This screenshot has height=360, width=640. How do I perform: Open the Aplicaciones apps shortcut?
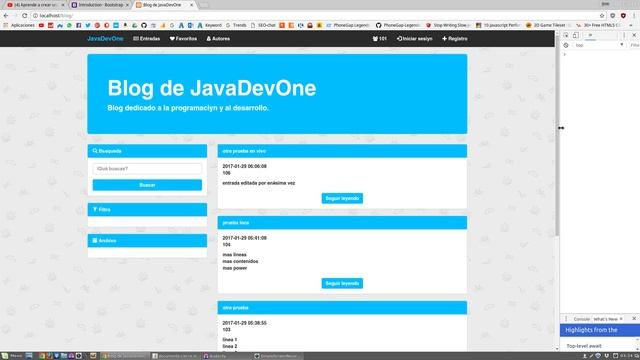click(x=19, y=25)
